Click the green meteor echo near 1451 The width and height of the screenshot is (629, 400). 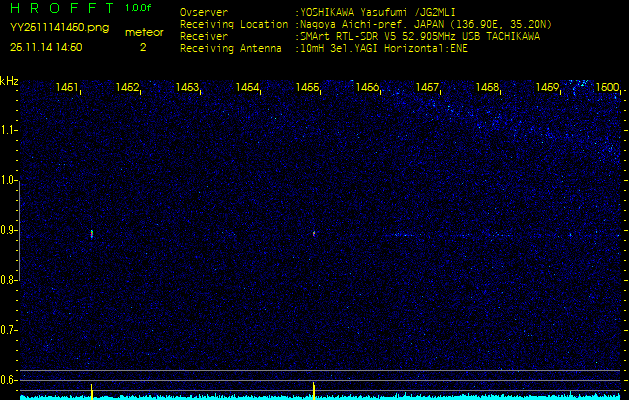pos(92,234)
